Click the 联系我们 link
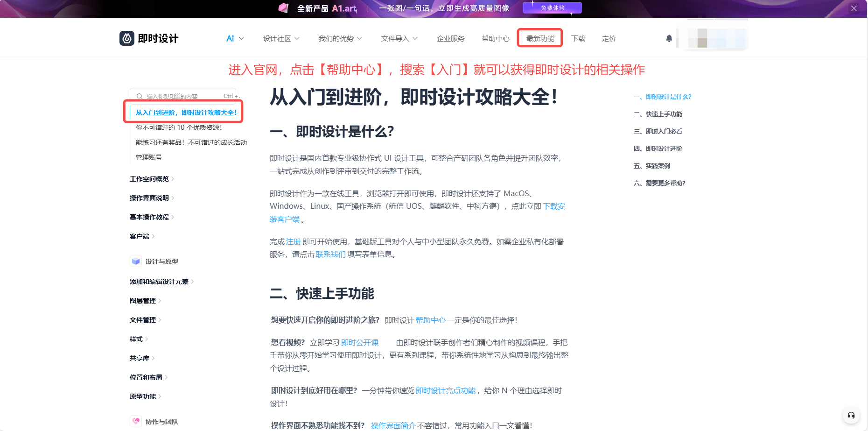 tap(331, 254)
